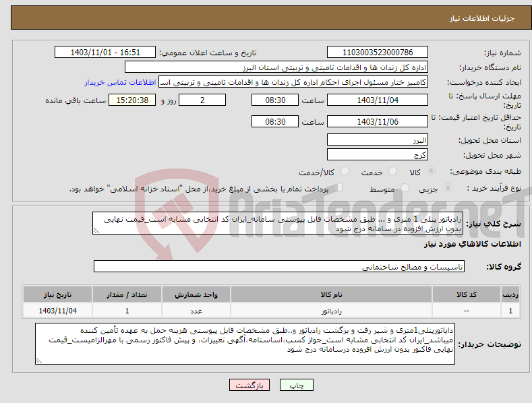
Task: Select the جزیی purchase type radio
Action: pyautogui.click(x=448, y=187)
